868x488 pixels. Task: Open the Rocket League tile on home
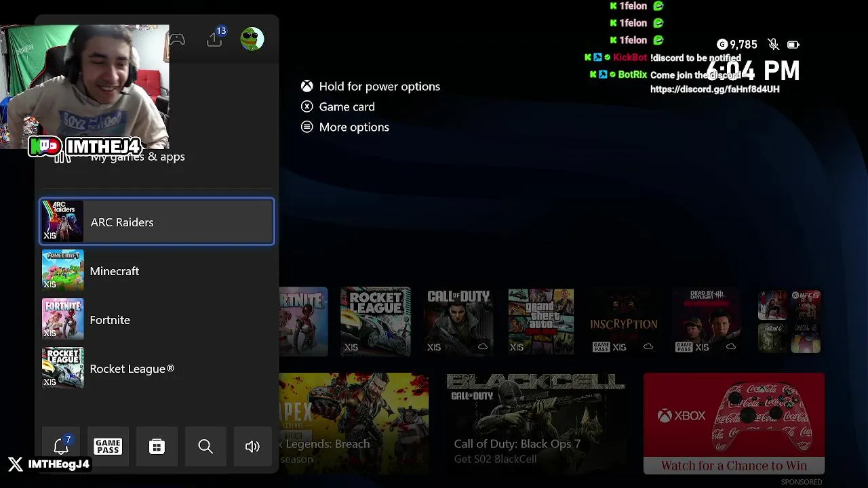[x=376, y=321]
